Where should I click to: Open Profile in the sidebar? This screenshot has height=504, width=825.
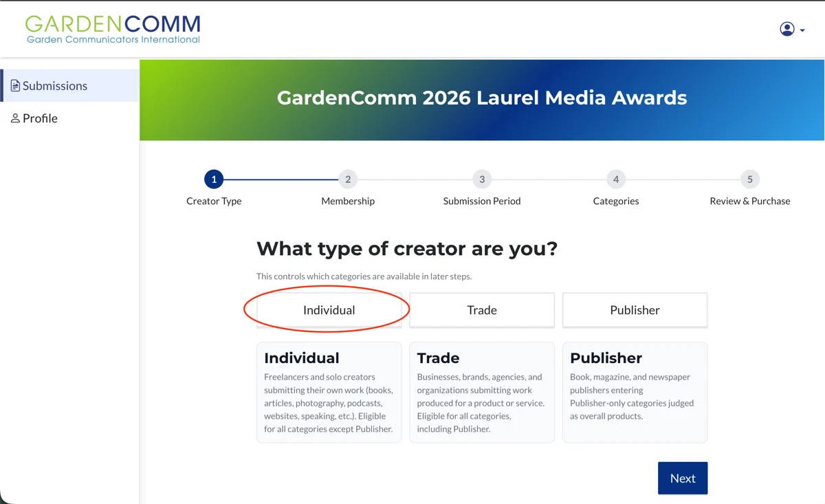point(70,118)
